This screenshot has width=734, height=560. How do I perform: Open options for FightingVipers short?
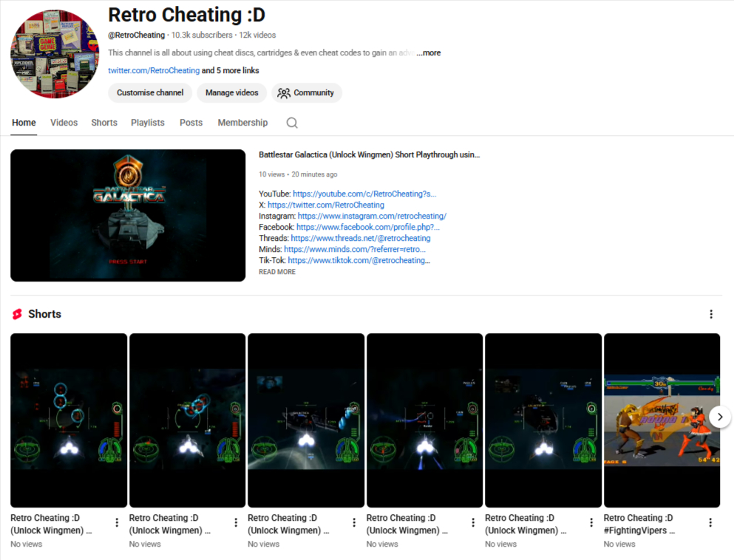click(710, 522)
